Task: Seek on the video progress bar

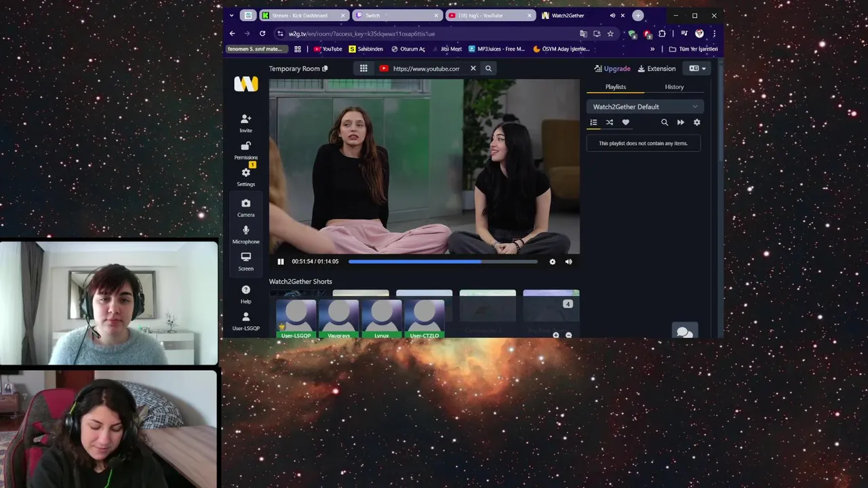Action: (443, 262)
